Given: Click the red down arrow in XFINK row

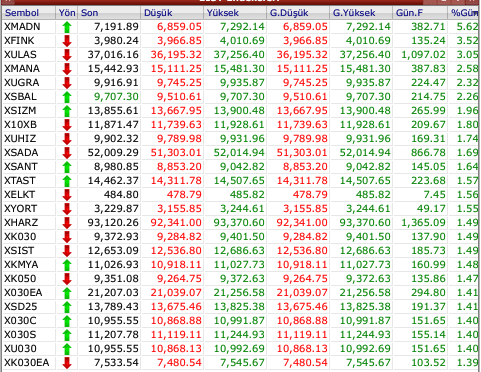Looking at the screenshot, I should (x=67, y=41).
